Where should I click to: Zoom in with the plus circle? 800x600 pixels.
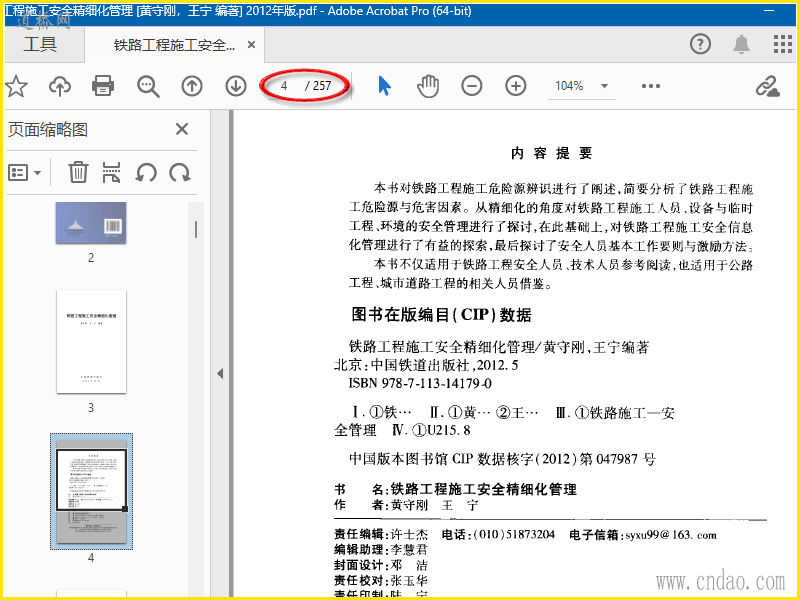pyautogui.click(x=515, y=86)
